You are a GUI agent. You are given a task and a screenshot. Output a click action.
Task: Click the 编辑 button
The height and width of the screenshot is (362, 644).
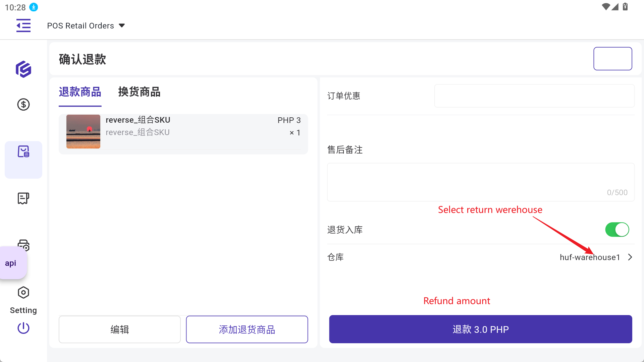coord(120,329)
